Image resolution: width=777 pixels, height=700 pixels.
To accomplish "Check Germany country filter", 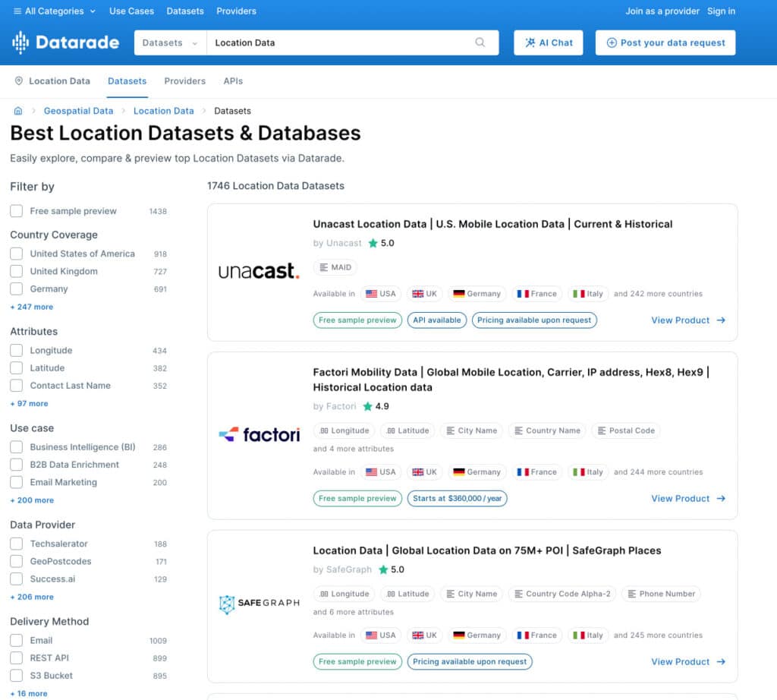I will pyautogui.click(x=17, y=289).
